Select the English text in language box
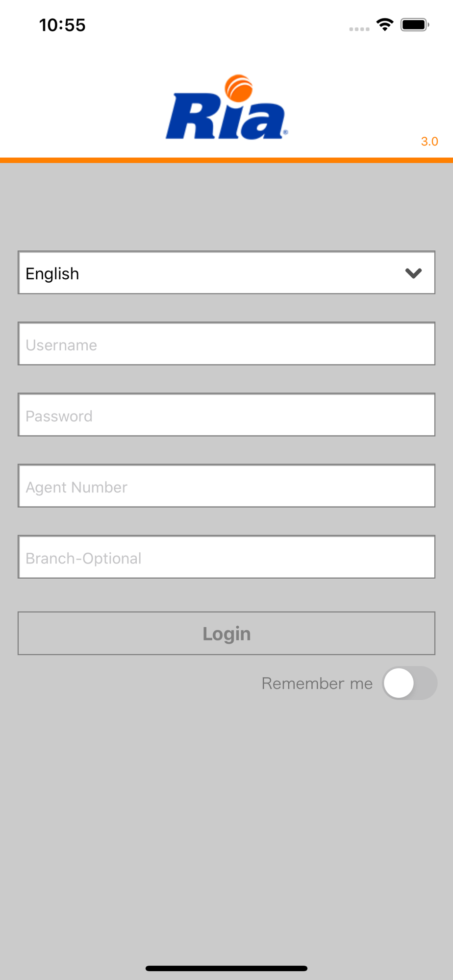This screenshot has width=453, height=980. coord(52,273)
